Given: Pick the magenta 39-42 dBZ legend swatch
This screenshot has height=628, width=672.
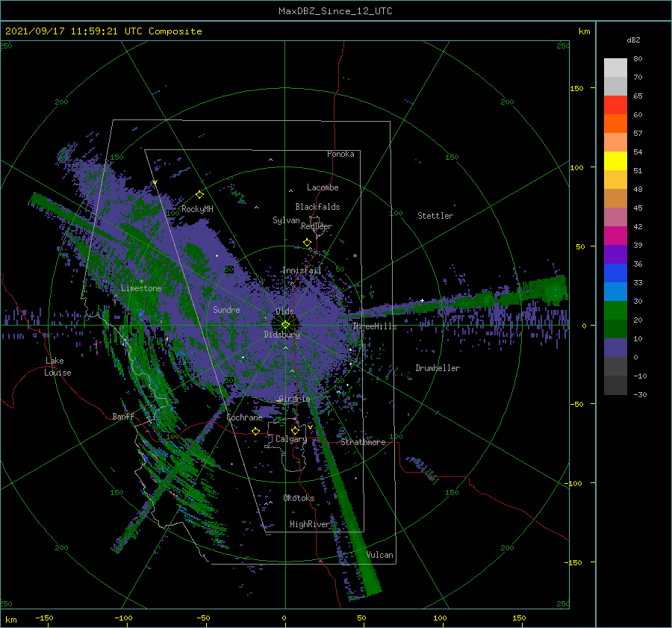Looking at the screenshot, I should [x=615, y=236].
